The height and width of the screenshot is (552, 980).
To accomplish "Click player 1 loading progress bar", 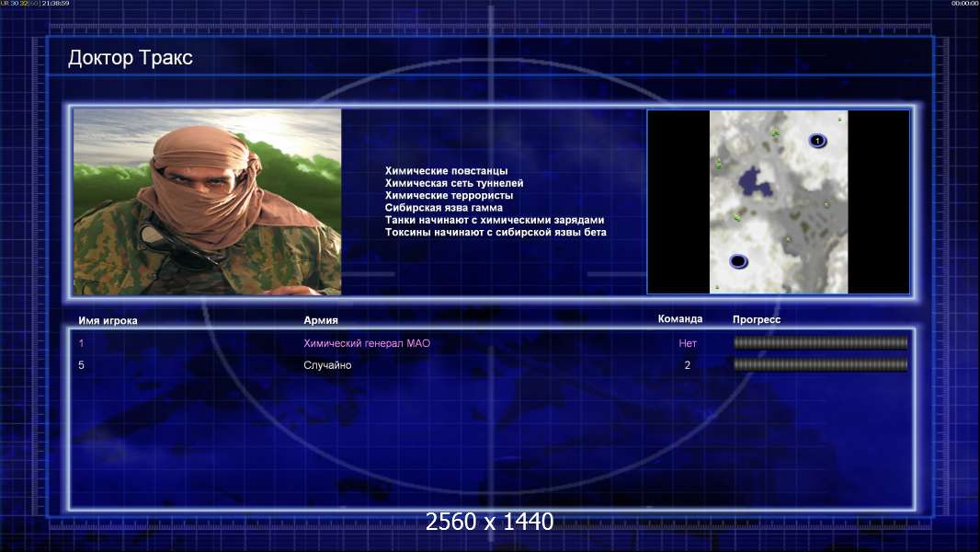I will (x=820, y=342).
